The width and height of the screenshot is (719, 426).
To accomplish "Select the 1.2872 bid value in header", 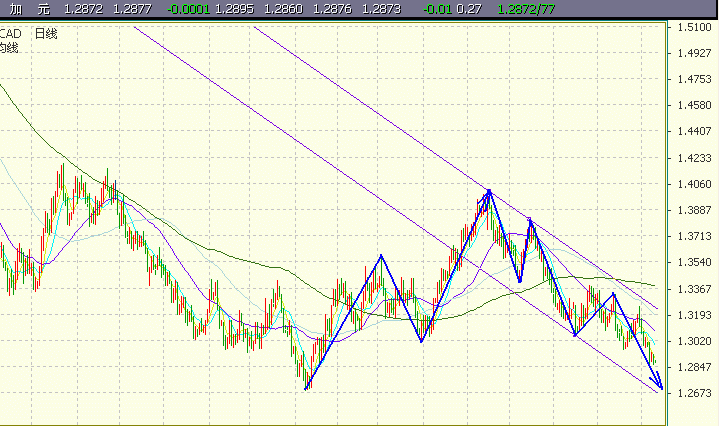I will click(83, 9).
